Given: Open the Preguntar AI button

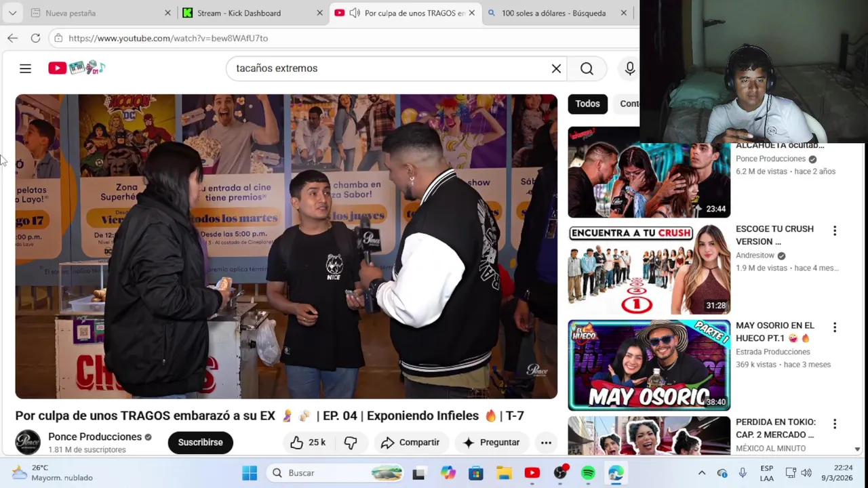Looking at the screenshot, I should (x=491, y=443).
